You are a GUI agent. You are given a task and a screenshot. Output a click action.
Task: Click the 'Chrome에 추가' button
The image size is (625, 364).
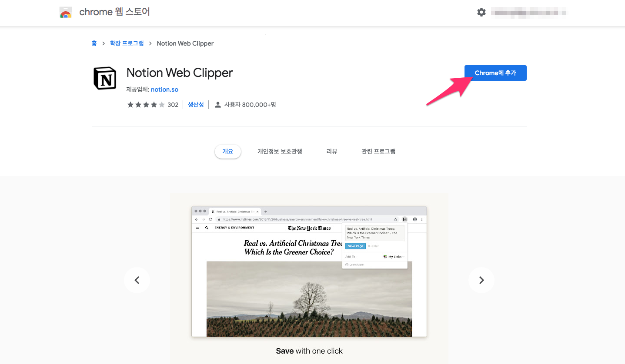point(495,73)
